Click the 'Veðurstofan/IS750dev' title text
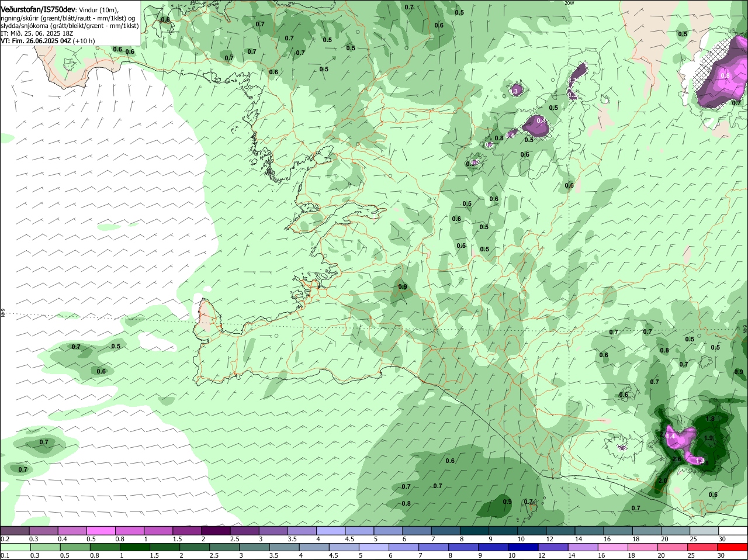The image size is (748, 560). [38, 10]
